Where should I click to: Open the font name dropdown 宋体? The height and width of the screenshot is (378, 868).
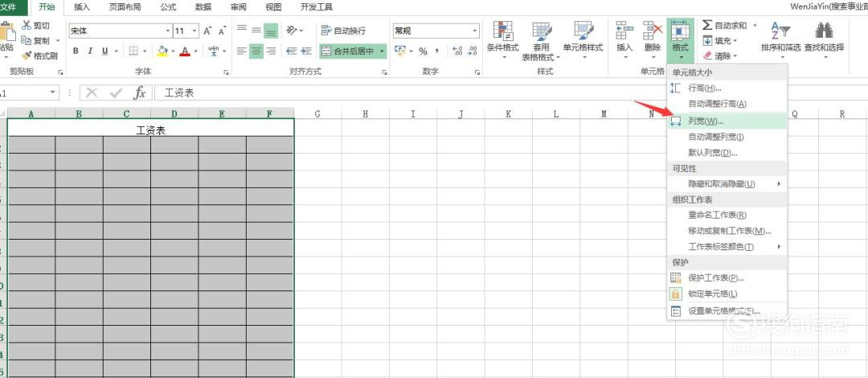coord(168,31)
